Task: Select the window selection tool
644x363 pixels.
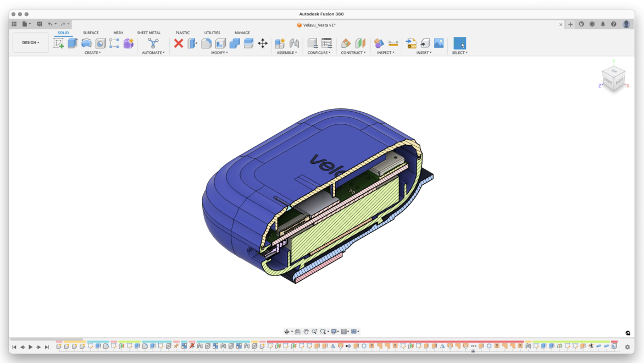Action: (x=459, y=43)
